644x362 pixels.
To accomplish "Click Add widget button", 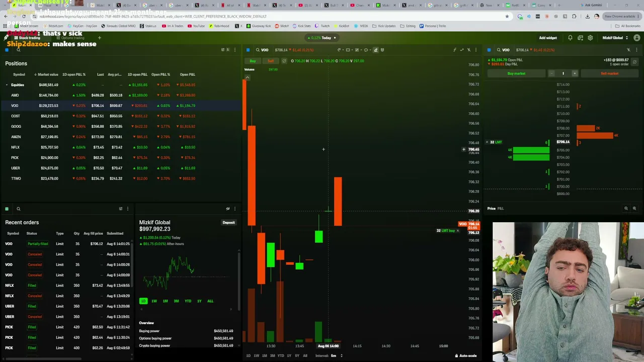I will point(548,38).
